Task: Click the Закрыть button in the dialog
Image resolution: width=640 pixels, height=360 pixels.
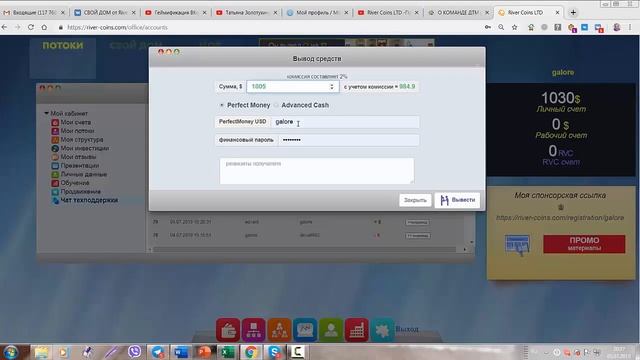Action: (415, 200)
